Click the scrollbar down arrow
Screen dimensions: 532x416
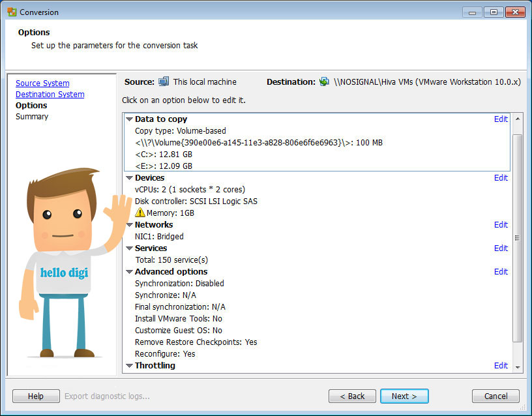[518, 367]
